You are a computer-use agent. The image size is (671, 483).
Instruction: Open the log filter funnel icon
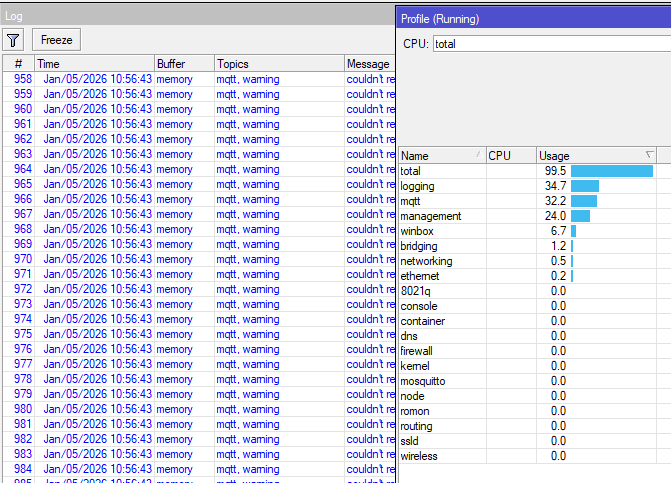[13, 40]
